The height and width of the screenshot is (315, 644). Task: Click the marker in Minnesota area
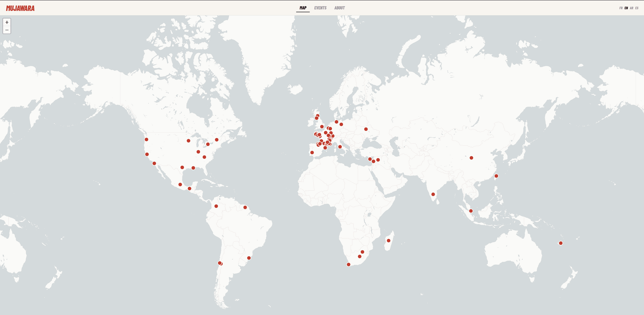click(188, 141)
